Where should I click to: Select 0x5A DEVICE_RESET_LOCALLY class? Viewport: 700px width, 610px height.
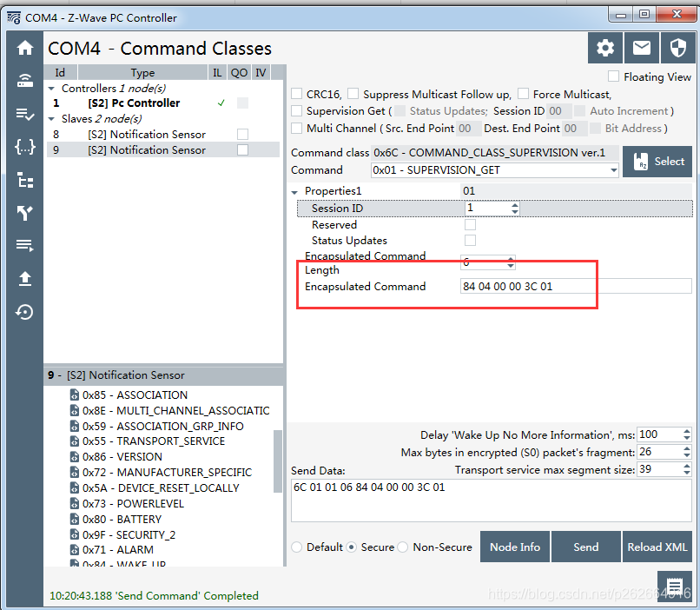point(161,487)
